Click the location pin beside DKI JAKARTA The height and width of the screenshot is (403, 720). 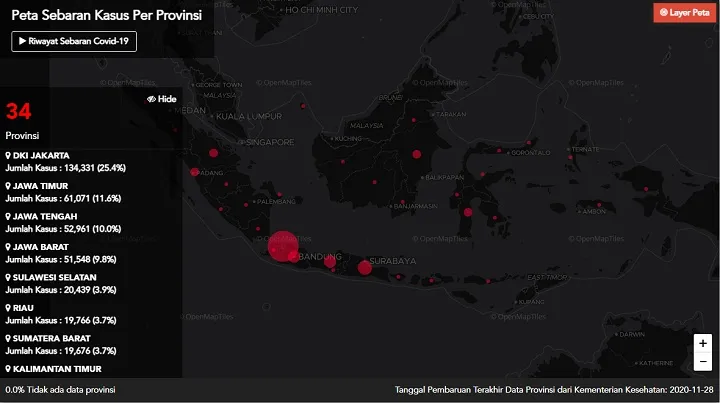point(8,156)
